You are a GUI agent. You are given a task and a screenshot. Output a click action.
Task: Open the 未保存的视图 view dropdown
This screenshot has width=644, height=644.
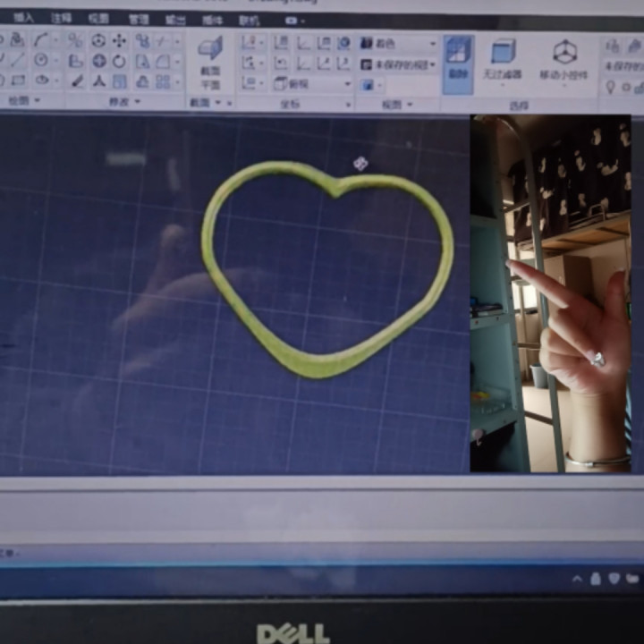[x=398, y=64]
